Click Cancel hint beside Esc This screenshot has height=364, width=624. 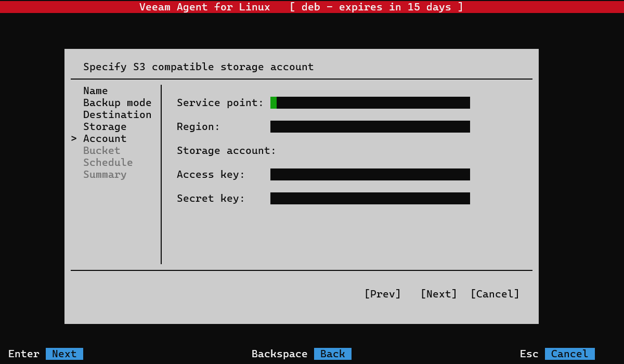tap(569, 354)
